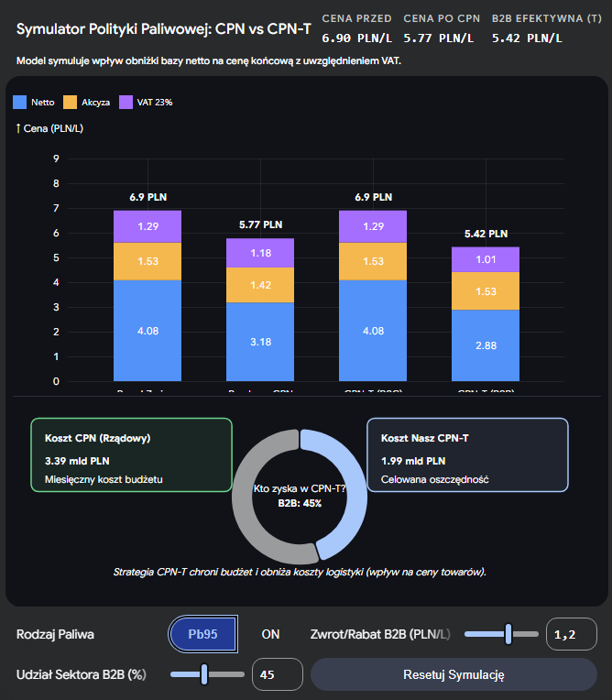Click the CENA PO CPN value 5.77 PLN/L
This screenshot has height=700, width=612.
point(439,38)
